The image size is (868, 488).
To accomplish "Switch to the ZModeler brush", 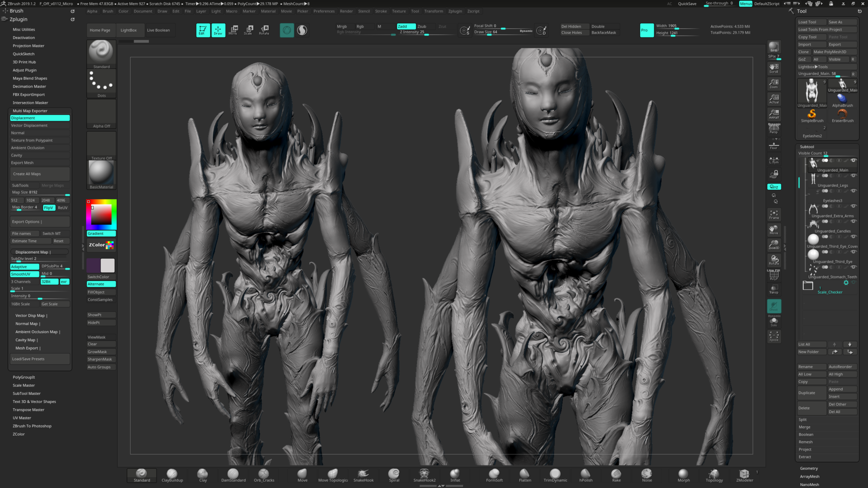I will (744, 475).
